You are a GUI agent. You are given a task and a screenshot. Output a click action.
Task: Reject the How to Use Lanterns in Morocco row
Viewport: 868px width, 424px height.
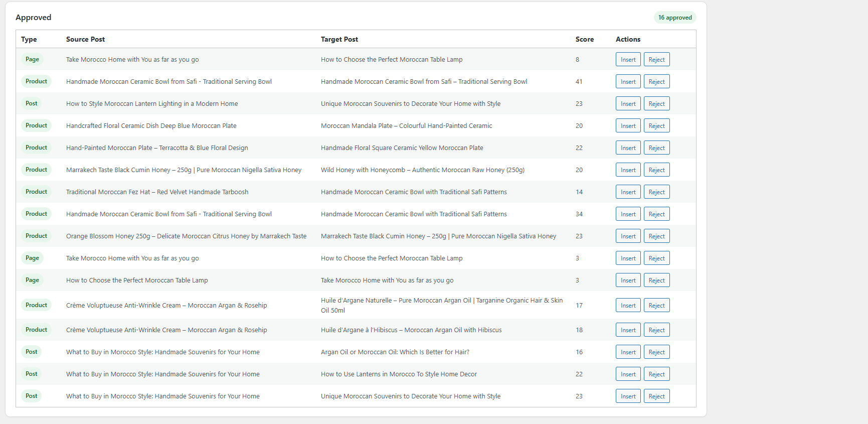[x=656, y=374]
